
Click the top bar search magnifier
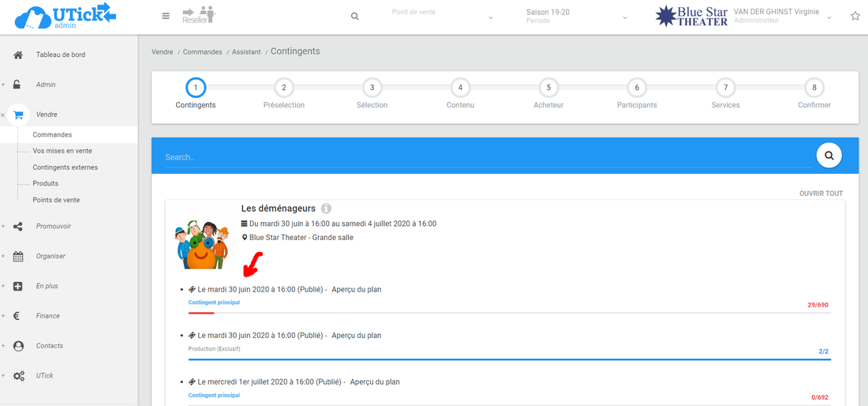point(355,17)
